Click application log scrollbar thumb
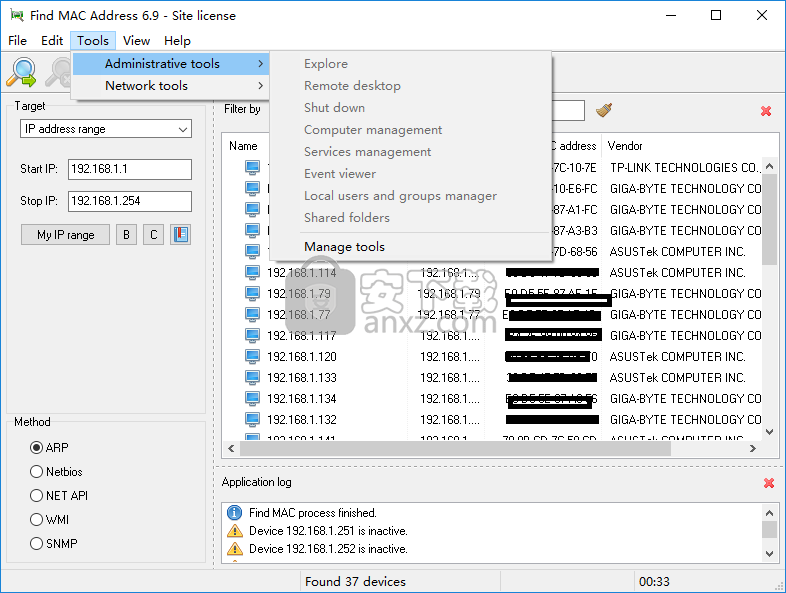Image resolution: width=786 pixels, height=593 pixels. (769, 529)
